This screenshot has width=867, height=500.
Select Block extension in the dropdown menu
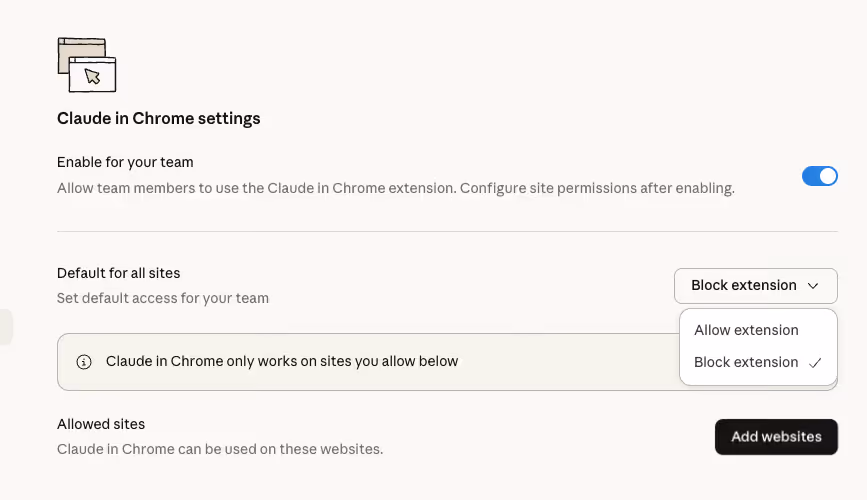coord(746,362)
